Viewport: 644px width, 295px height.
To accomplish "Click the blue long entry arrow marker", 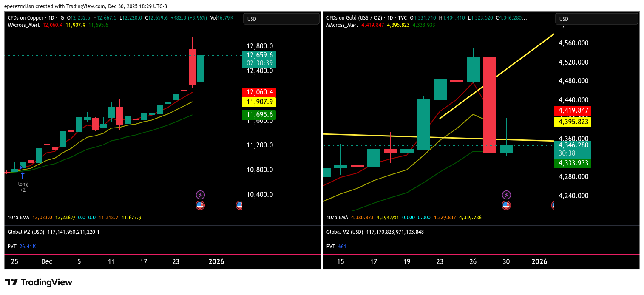I will click(23, 175).
